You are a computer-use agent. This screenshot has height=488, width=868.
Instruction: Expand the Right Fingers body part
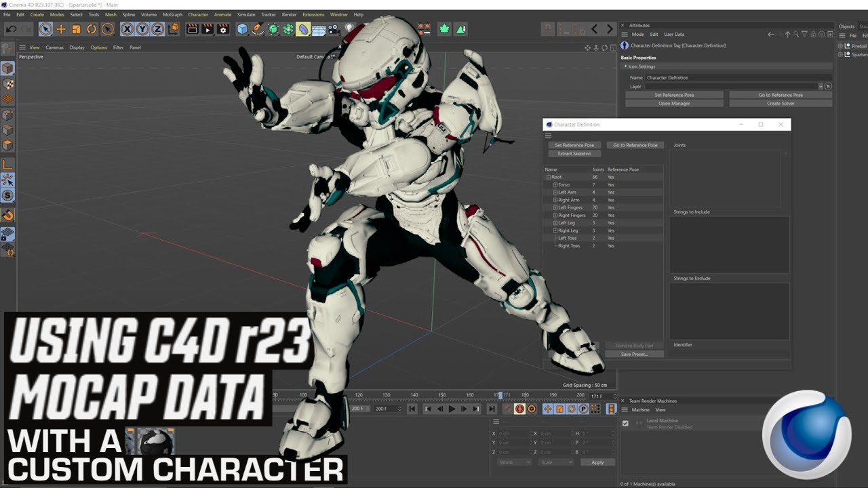[x=555, y=216]
